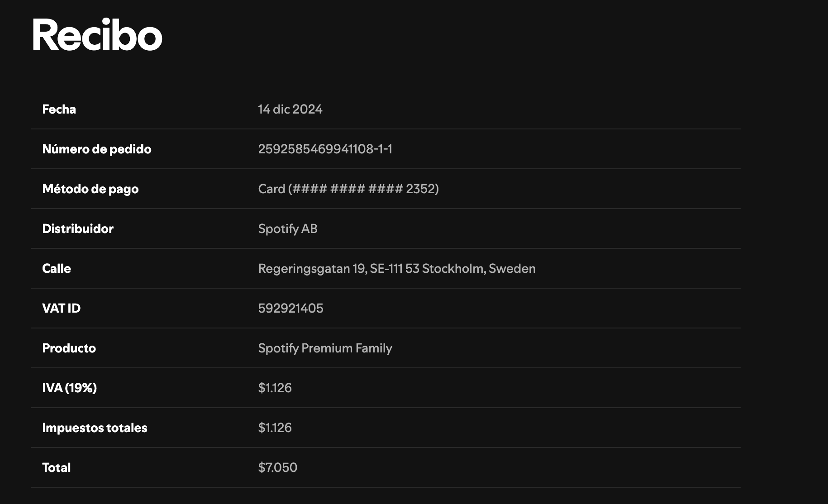Click the date value 14 dic 2024
828x504 pixels.
pos(290,109)
